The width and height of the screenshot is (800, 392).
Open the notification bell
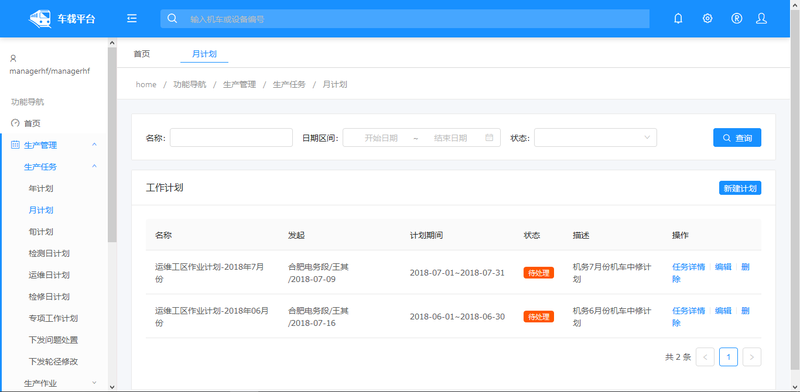pos(678,18)
